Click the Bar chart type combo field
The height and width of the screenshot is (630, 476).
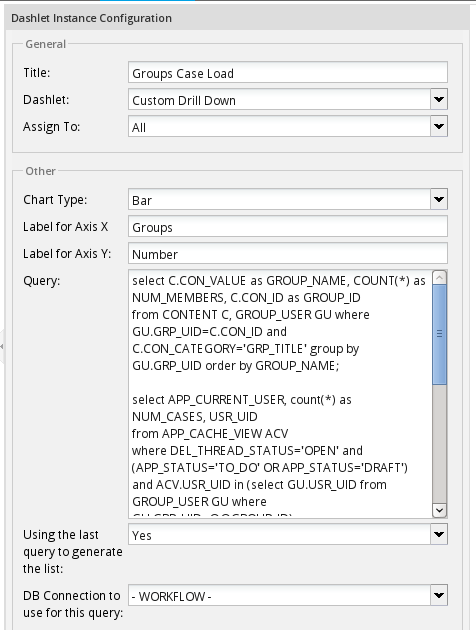[280, 199]
